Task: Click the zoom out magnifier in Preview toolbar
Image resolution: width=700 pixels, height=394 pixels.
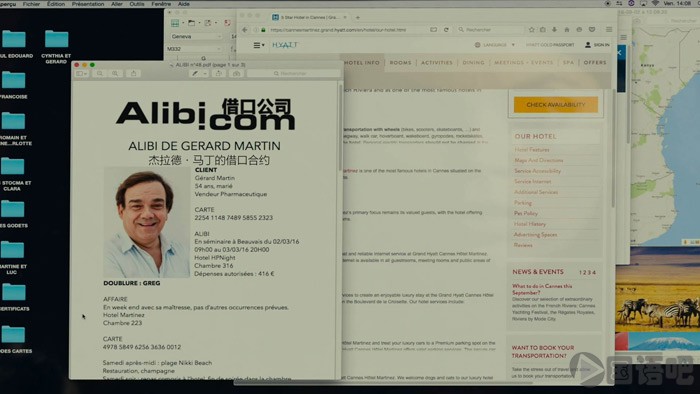Action: click(100, 73)
